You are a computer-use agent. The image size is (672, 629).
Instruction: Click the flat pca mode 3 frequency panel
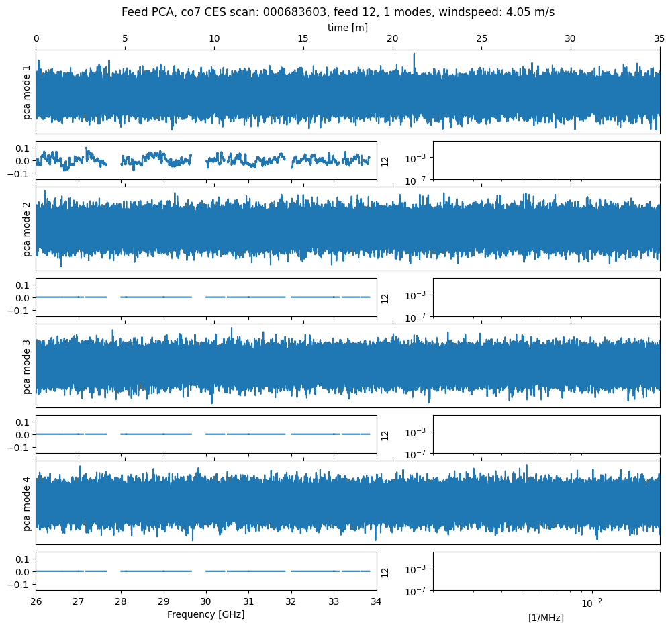pyautogui.click(x=205, y=434)
